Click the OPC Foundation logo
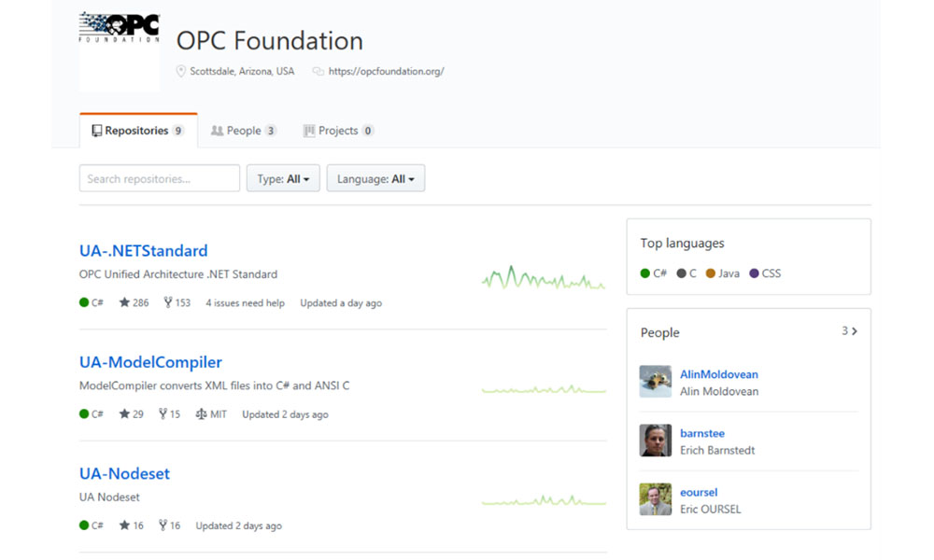Screen dimensions: 934x560 point(120,51)
